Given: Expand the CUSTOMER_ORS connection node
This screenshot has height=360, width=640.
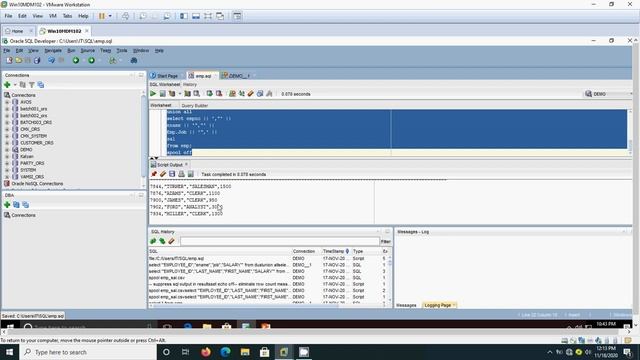Looking at the screenshot, I should point(7,143).
